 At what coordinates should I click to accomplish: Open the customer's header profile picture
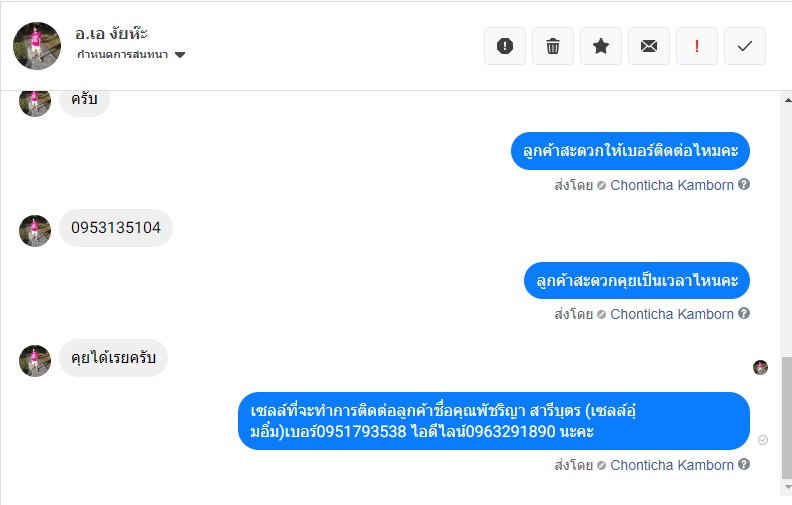pyautogui.click(x=37, y=45)
